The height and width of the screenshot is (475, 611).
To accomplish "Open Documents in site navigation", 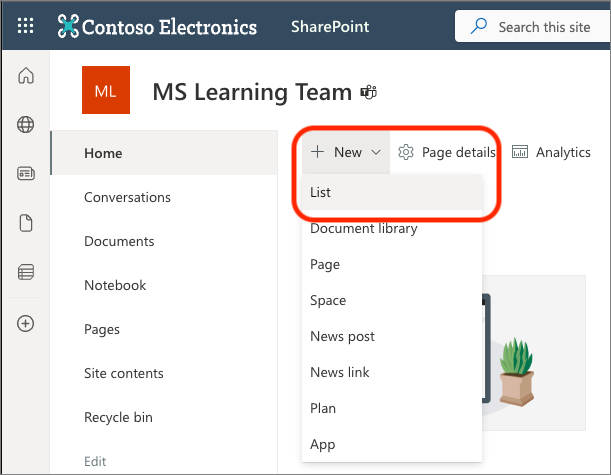I will (x=164, y=241).
